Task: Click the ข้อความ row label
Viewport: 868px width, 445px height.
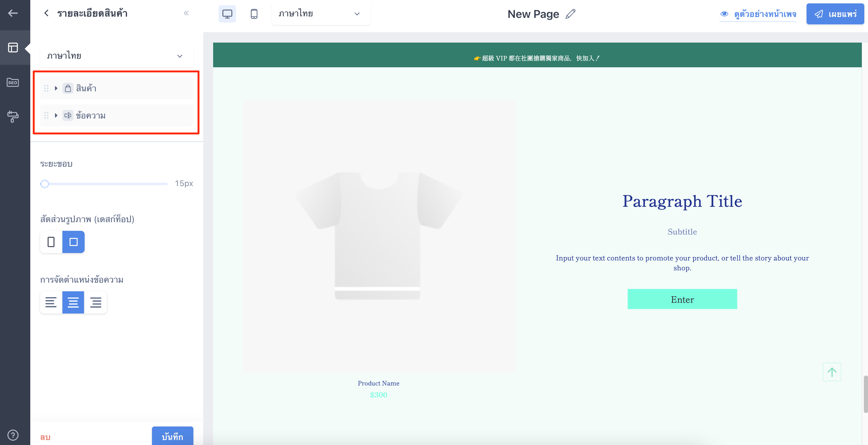Action: point(91,115)
